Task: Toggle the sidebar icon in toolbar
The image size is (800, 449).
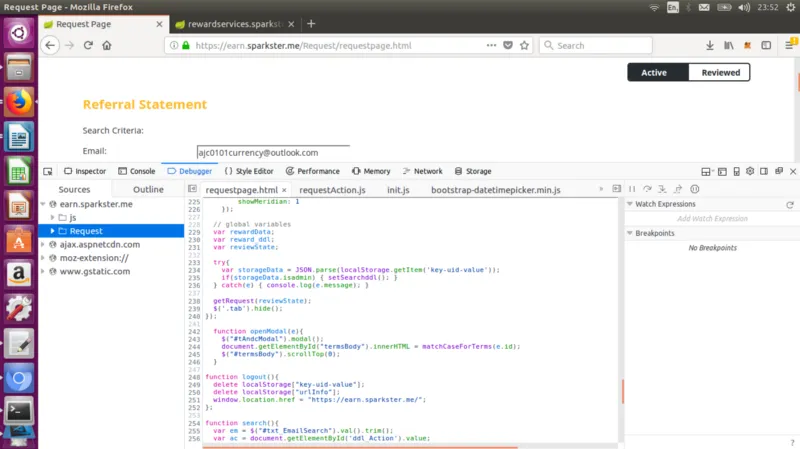Action: tap(766, 45)
